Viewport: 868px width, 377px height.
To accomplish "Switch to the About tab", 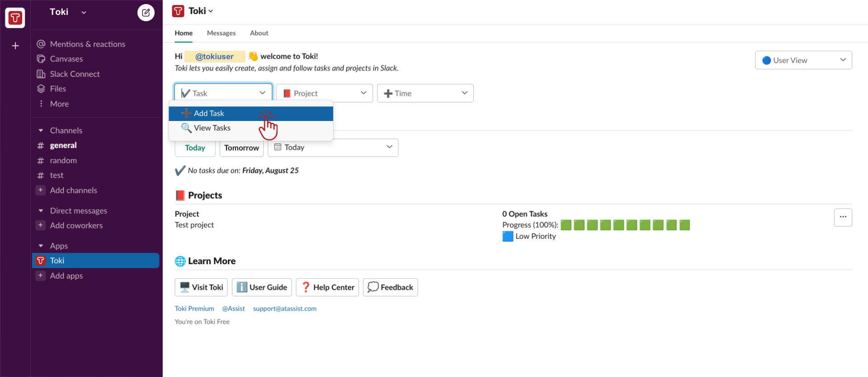I will pyautogui.click(x=259, y=33).
